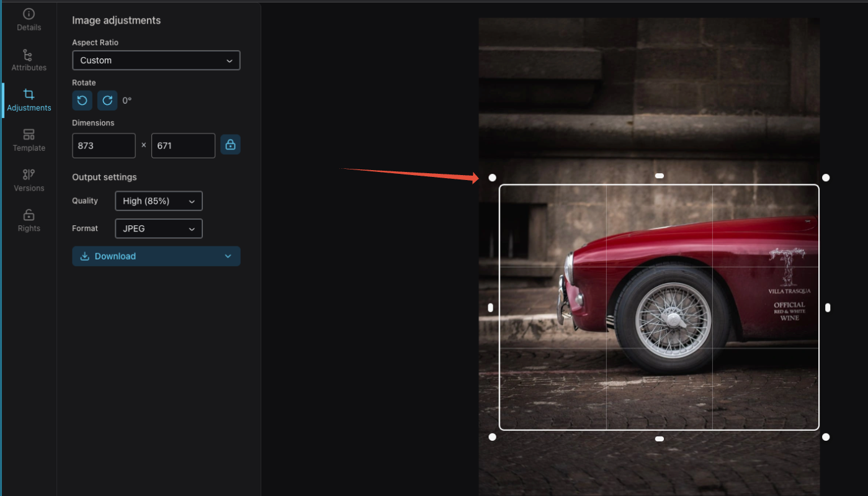Click the left edge crop handle

pos(491,307)
